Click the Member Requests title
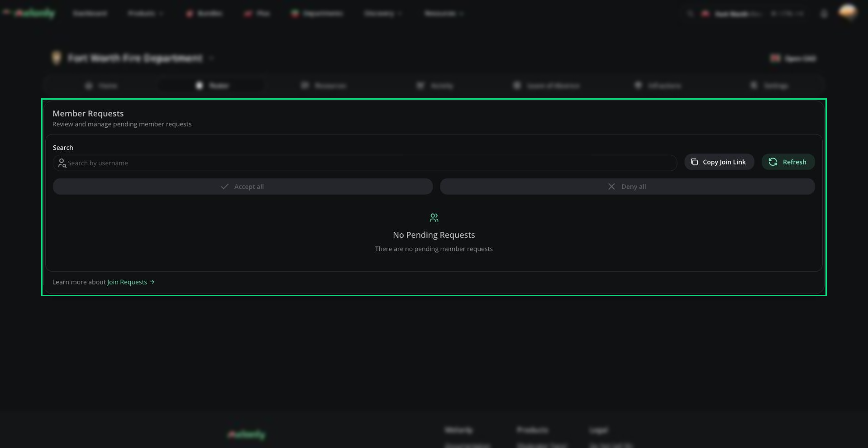Viewport: 868px width, 448px height. click(x=88, y=114)
